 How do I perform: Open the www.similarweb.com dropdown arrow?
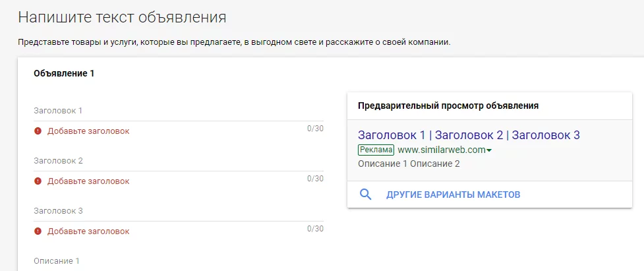[488, 150]
